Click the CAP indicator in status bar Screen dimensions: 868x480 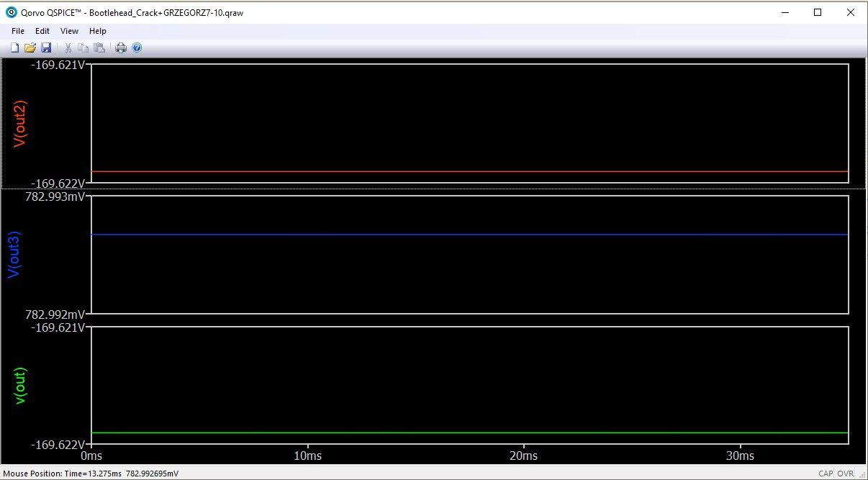pos(826,474)
